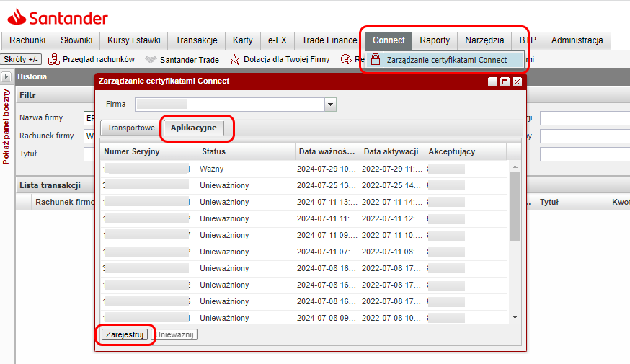The height and width of the screenshot is (364, 630).
Task: Click the Przegląd rachunków shortcut icon
Action: (x=53, y=59)
